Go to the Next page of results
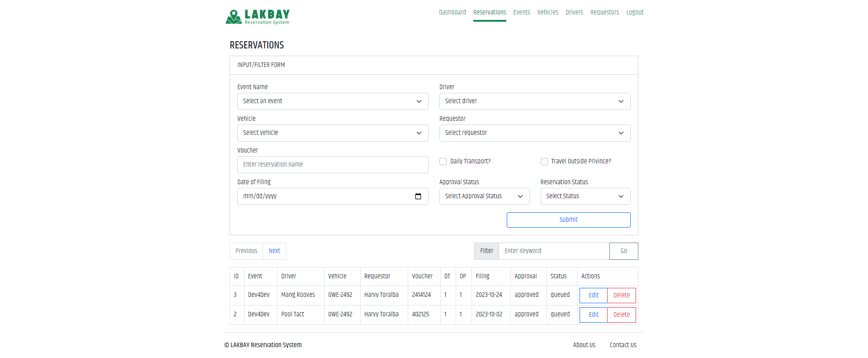Viewport: 868px width, 358px height. (274, 251)
